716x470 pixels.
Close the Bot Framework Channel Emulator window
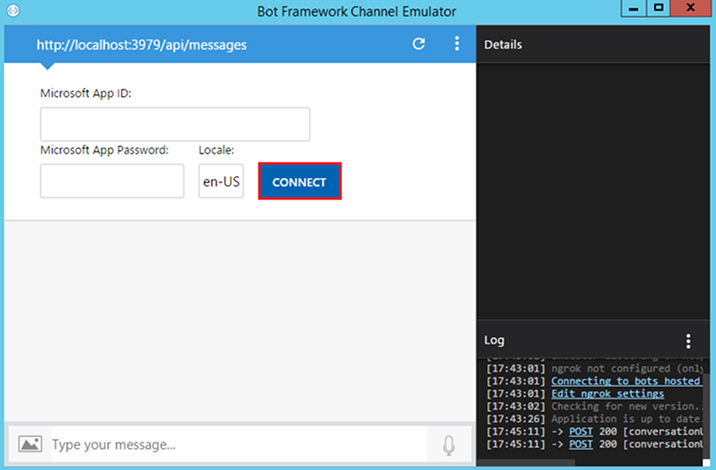coord(691,8)
